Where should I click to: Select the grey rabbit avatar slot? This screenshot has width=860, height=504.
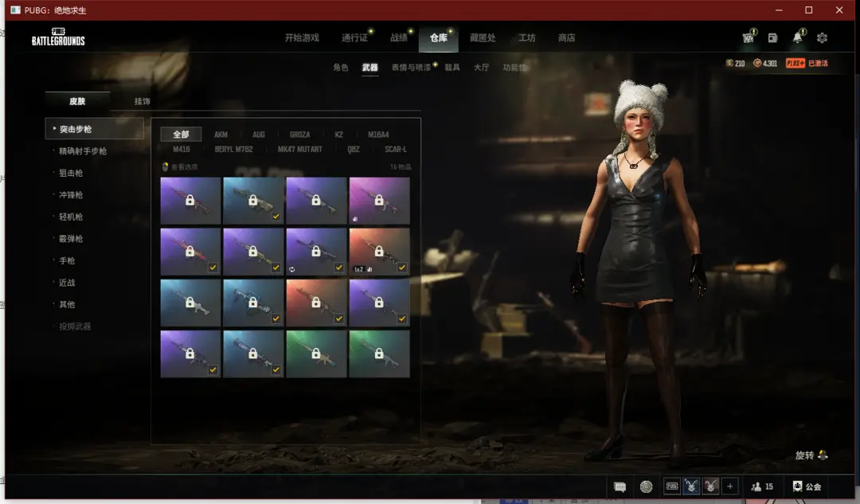click(711, 486)
